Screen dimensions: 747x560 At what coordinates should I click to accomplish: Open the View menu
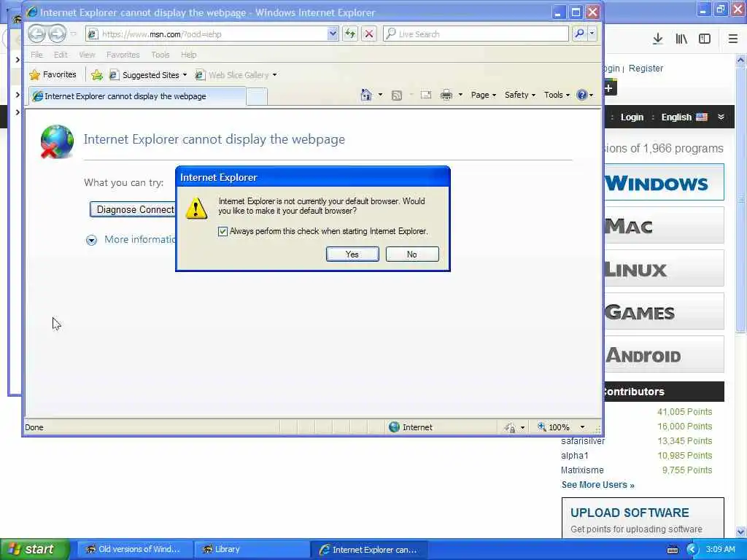click(88, 55)
